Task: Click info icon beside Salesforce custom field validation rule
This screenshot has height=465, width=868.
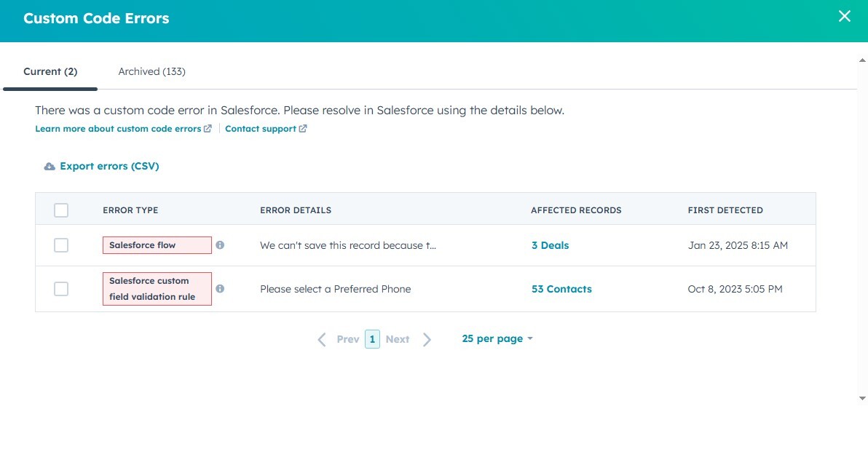Action: point(220,289)
